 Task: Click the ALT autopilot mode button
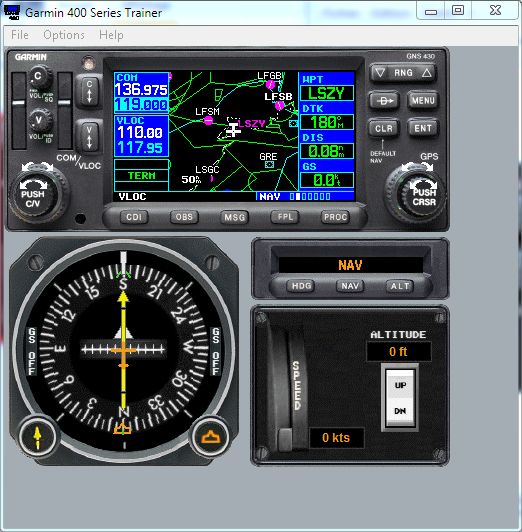click(400, 286)
